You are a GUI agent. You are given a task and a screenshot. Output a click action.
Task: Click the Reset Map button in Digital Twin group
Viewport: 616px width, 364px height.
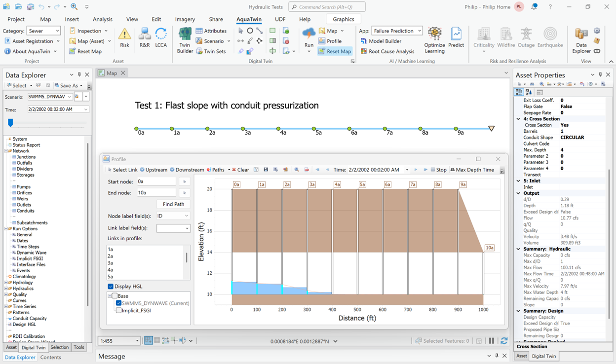pos(335,51)
